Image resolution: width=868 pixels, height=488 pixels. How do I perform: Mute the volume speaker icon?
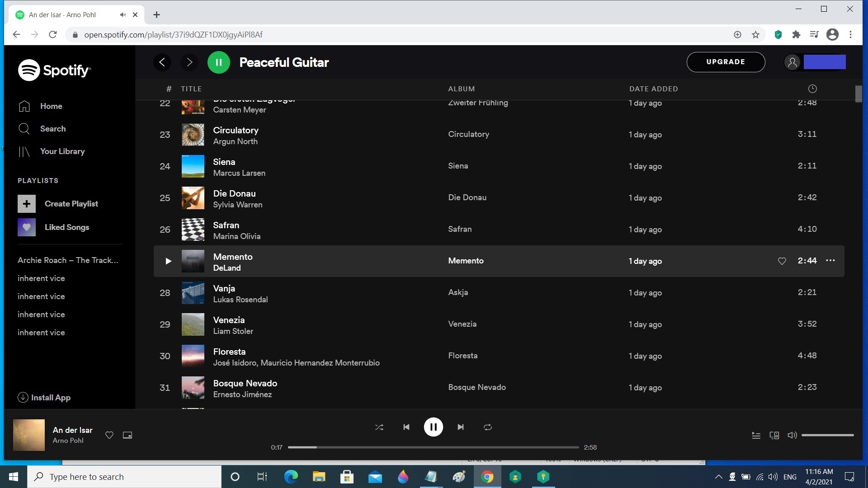click(x=792, y=435)
